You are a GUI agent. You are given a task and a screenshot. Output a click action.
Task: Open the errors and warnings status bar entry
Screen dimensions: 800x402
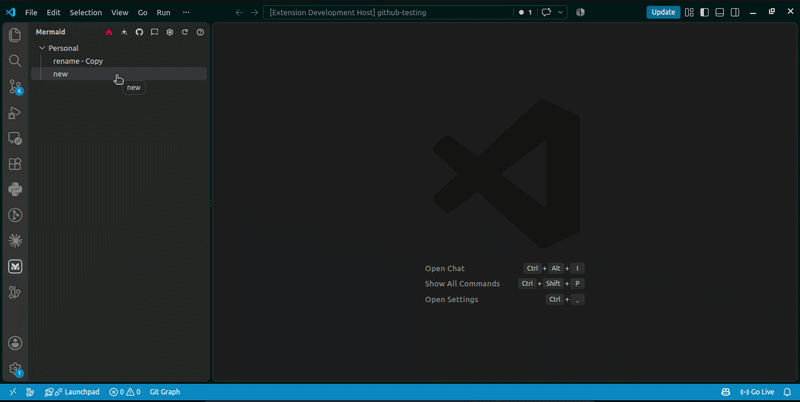[x=124, y=392]
